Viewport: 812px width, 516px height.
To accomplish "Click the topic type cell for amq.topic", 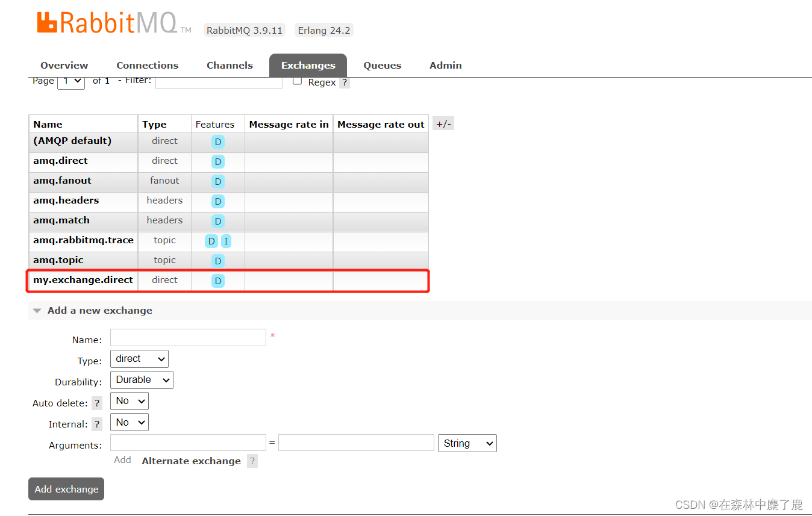I will [164, 260].
